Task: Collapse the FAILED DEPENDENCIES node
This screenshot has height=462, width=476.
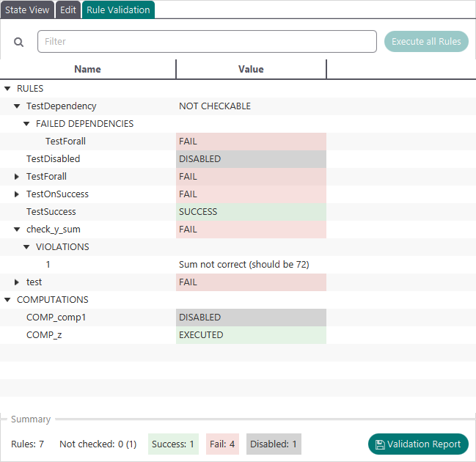Action: [26, 124]
